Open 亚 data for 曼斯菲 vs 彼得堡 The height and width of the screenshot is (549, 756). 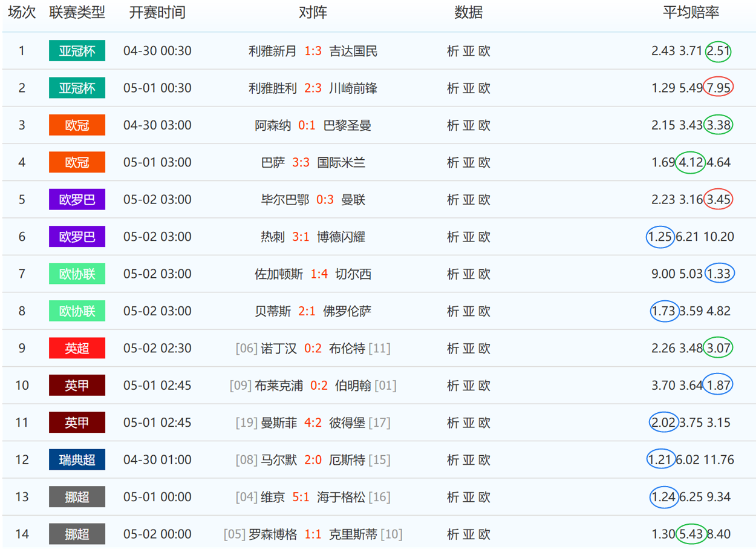tap(469, 423)
